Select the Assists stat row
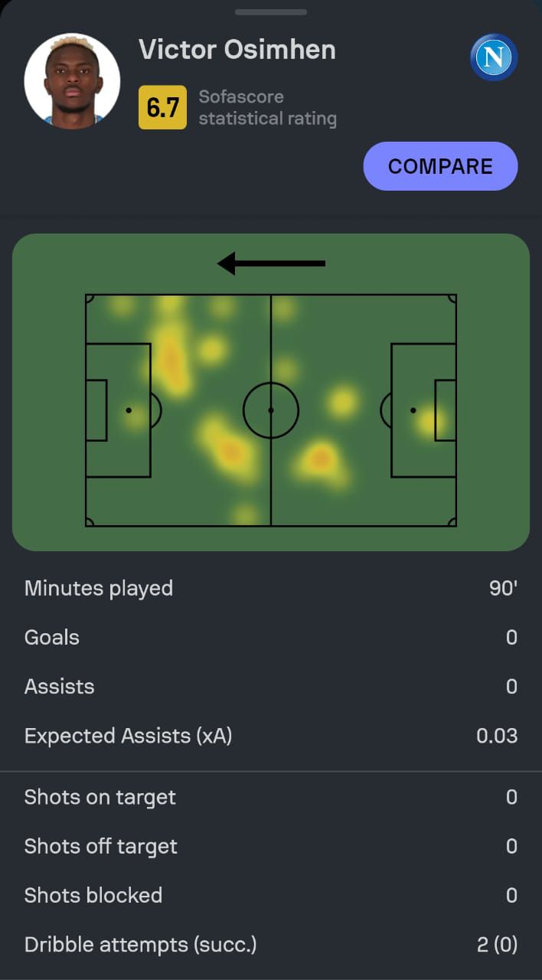Viewport: 542px width, 980px height. click(271, 686)
